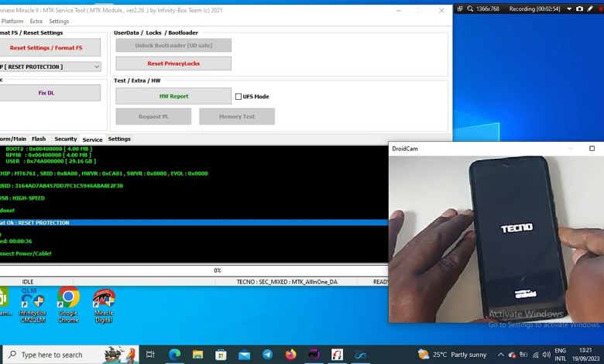Image resolution: width=604 pixels, height=364 pixels.
Task: Click the Reset PrivacyLocks button
Action: pos(173,64)
